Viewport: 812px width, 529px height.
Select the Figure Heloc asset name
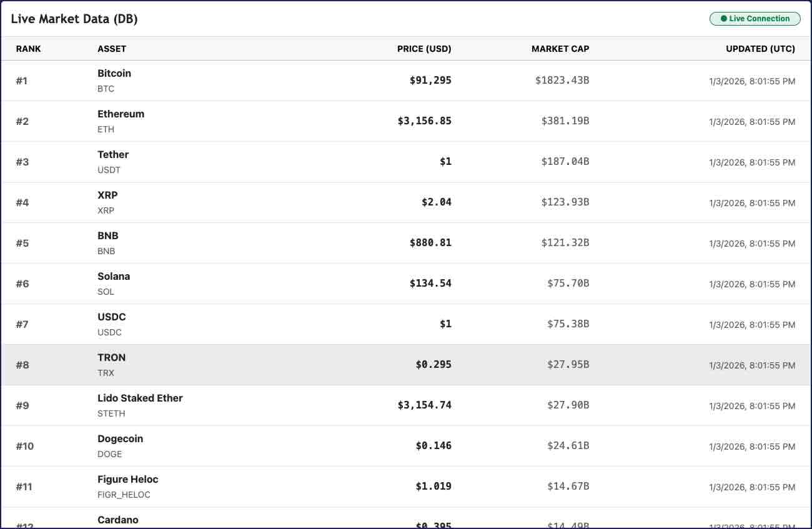tap(127, 480)
